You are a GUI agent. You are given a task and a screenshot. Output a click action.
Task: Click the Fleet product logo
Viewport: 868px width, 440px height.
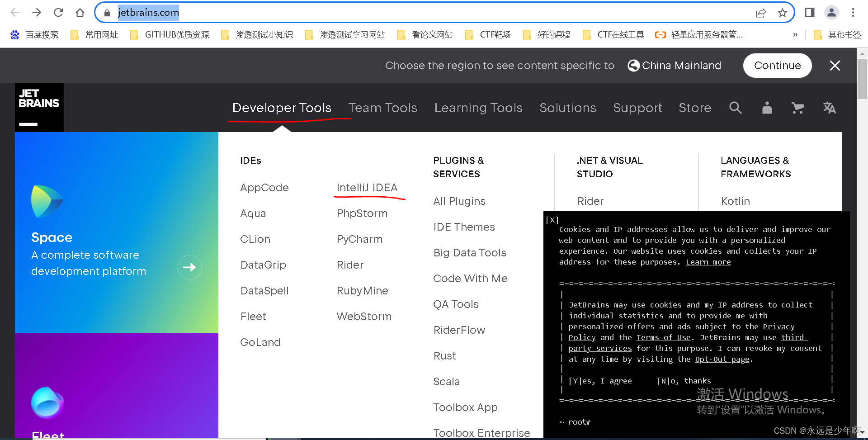tap(47, 402)
